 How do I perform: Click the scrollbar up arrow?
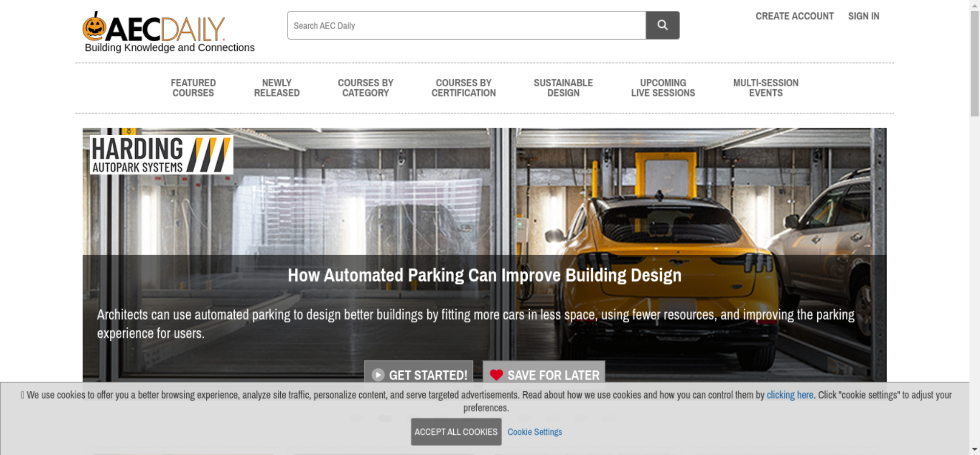point(974,4)
